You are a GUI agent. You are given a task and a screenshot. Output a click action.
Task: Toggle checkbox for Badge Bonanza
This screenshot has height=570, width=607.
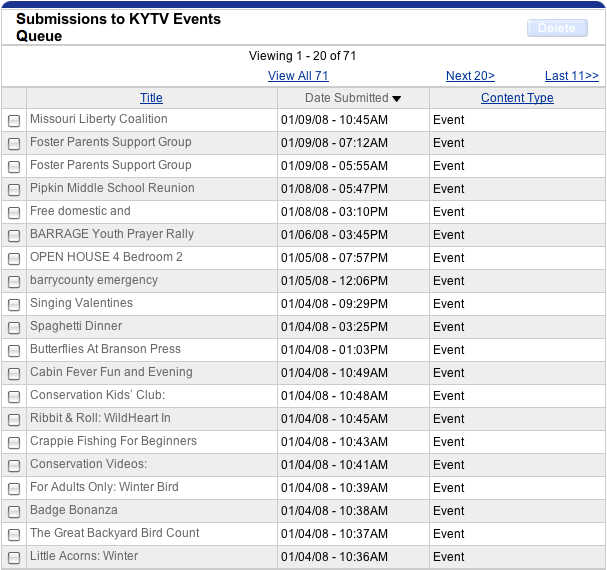tap(14, 512)
